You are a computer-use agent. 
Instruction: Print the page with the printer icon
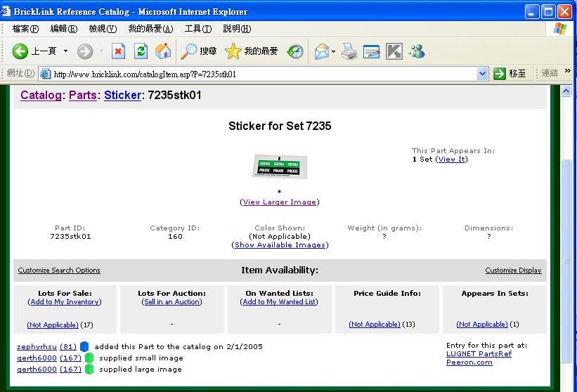(349, 51)
